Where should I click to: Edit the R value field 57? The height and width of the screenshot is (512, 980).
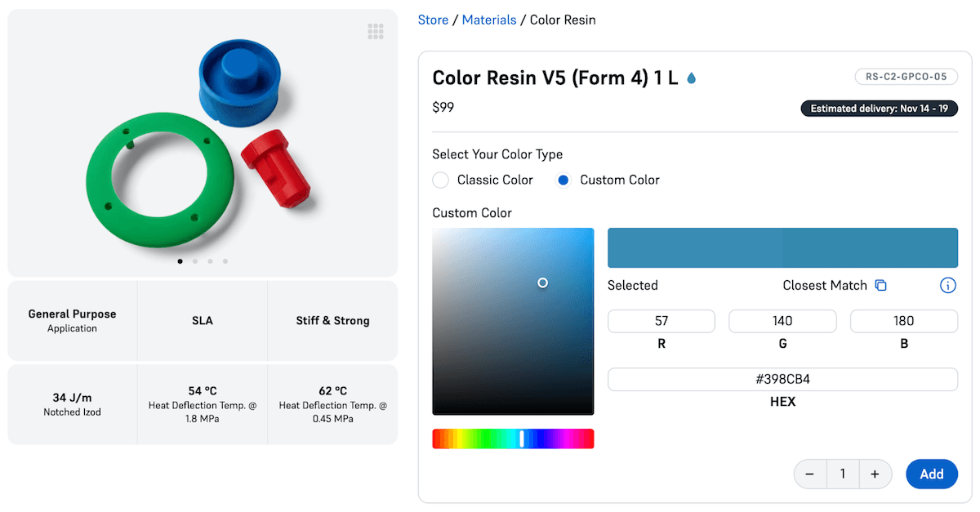(661, 321)
